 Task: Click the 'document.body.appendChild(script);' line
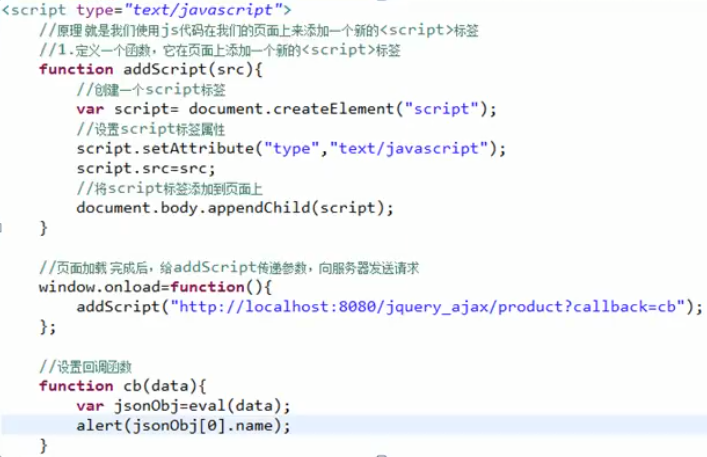(235, 208)
